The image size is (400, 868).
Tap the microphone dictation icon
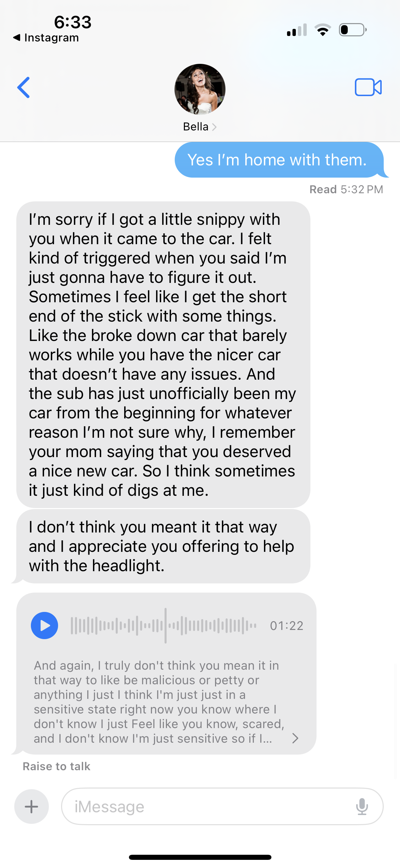(362, 807)
